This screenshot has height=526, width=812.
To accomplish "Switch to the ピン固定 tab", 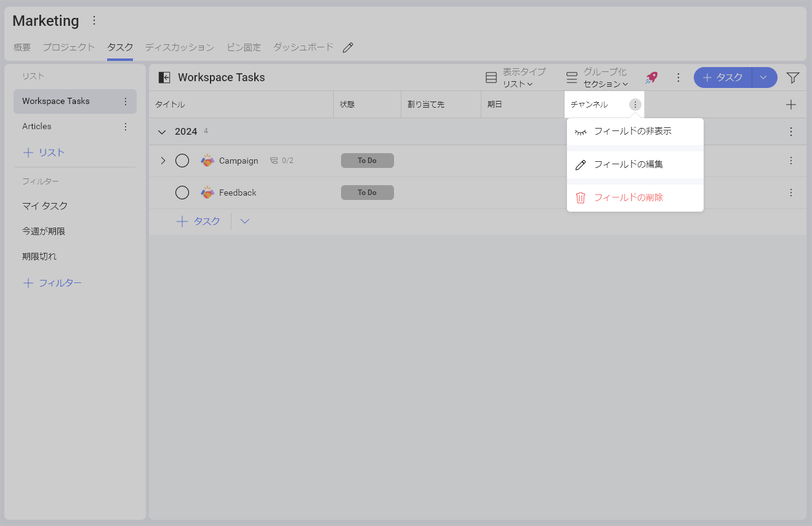I will click(x=244, y=47).
